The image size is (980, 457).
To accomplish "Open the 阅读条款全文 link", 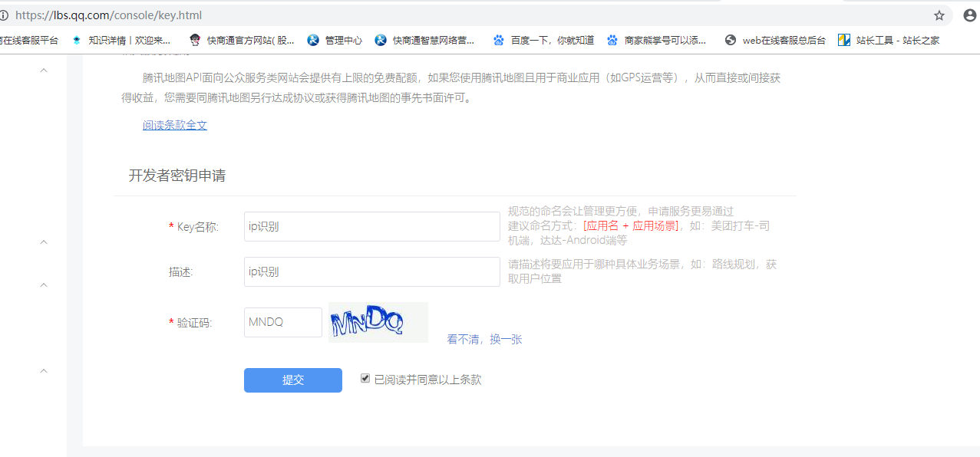I will tap(175, 125).
